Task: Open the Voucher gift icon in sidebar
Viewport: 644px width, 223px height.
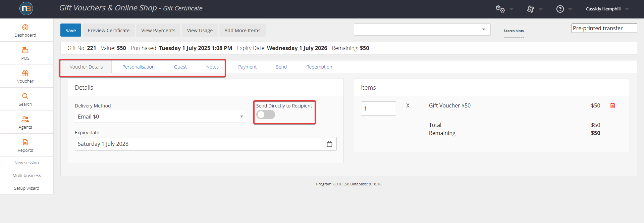Action: coord(25,73)
